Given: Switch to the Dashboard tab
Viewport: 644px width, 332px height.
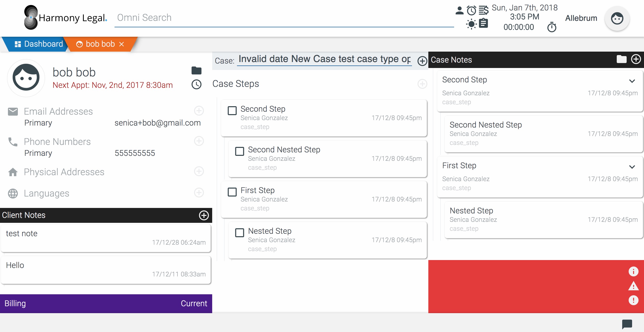Looking at the screenshot, I should pyautogui.click(x=38, y=44).
